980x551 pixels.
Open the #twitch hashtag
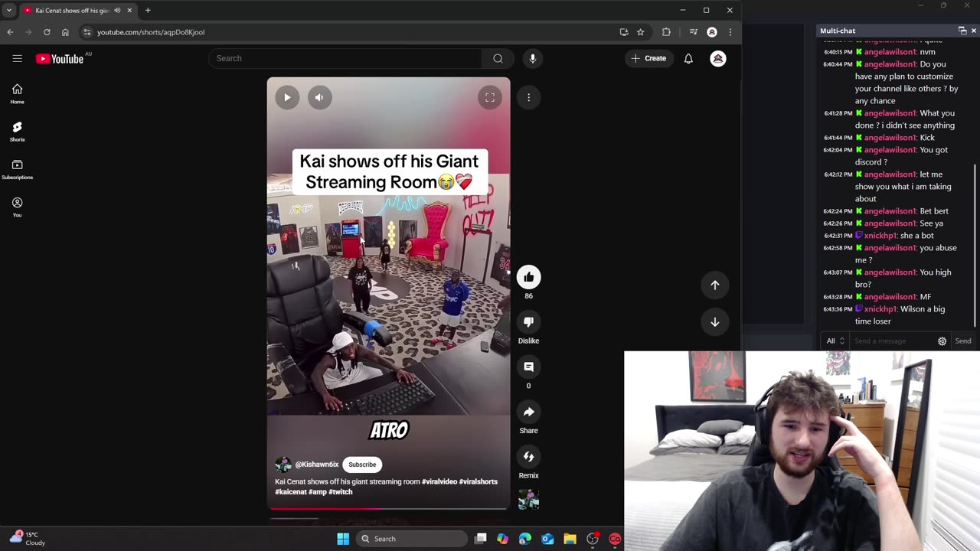[341, 492]
